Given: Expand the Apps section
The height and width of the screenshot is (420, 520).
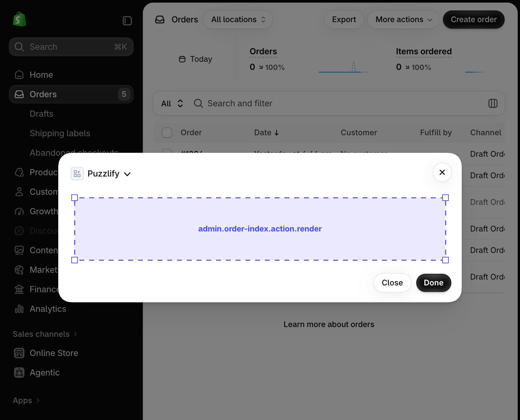Looking at the screenshot, I should tap(26, 400).
